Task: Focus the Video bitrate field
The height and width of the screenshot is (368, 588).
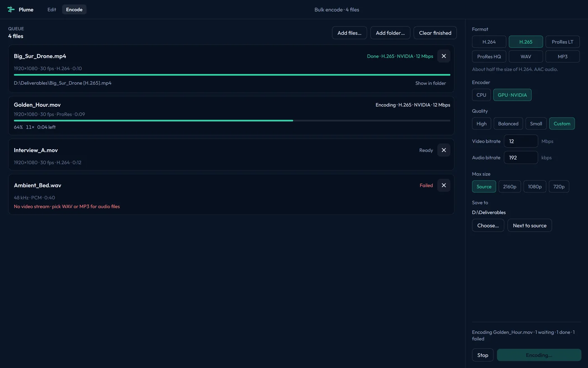Action: 521,141
